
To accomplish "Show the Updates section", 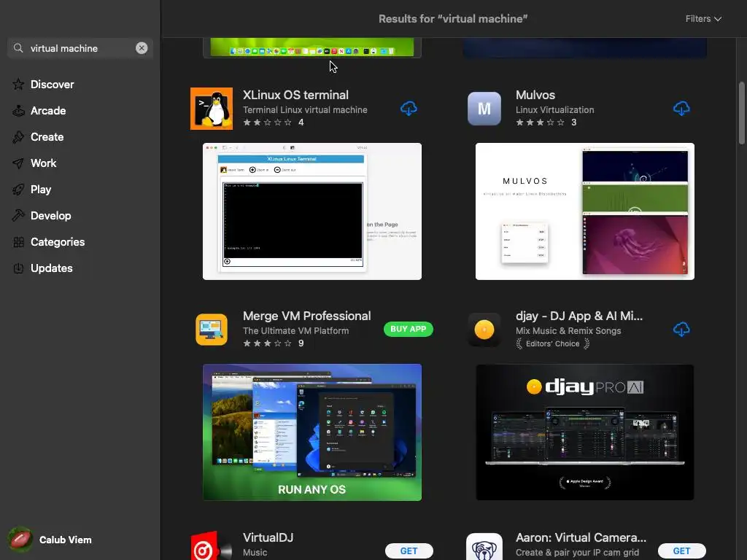I will tap(52, 268).
